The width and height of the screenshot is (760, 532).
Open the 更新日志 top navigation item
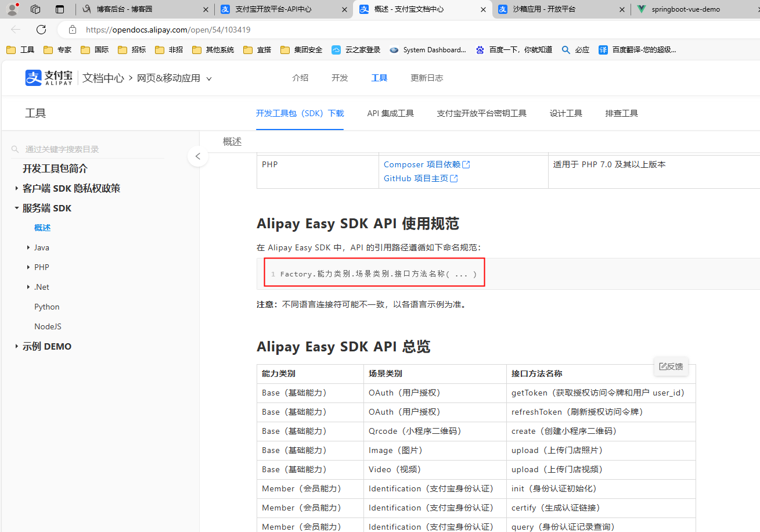coord(427,78)
